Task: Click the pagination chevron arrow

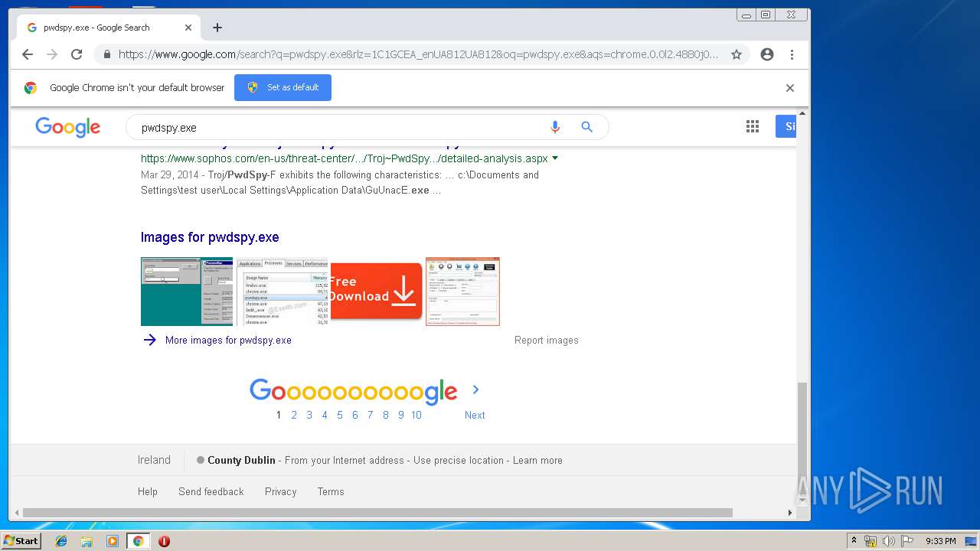Action: [x=475, y=390]
